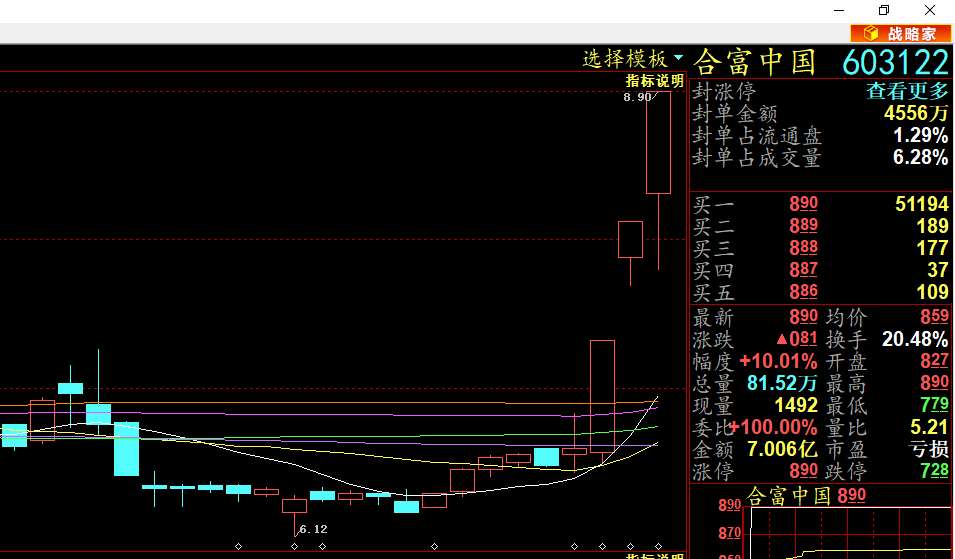Click the 封单占成交量 value 6.28%
The height and width of the screenshot is (559, 955).
tap(921, 157)
